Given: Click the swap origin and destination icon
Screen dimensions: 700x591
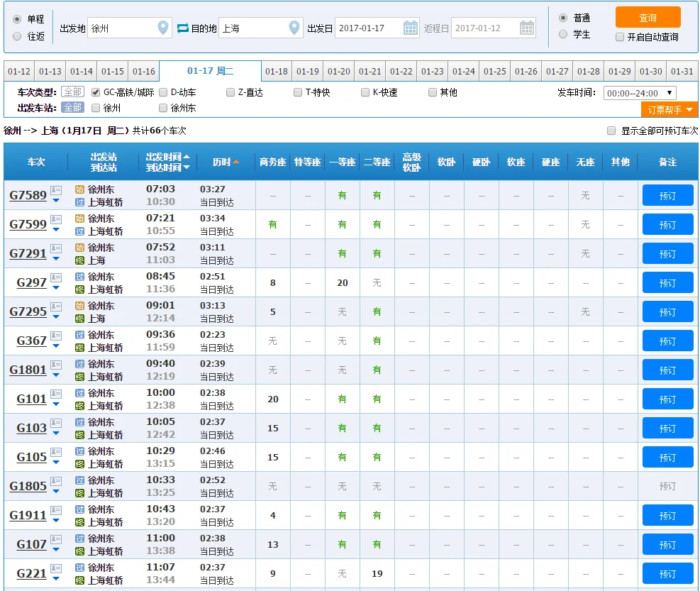Looking at the screenshot, I should tap(182, 28).
